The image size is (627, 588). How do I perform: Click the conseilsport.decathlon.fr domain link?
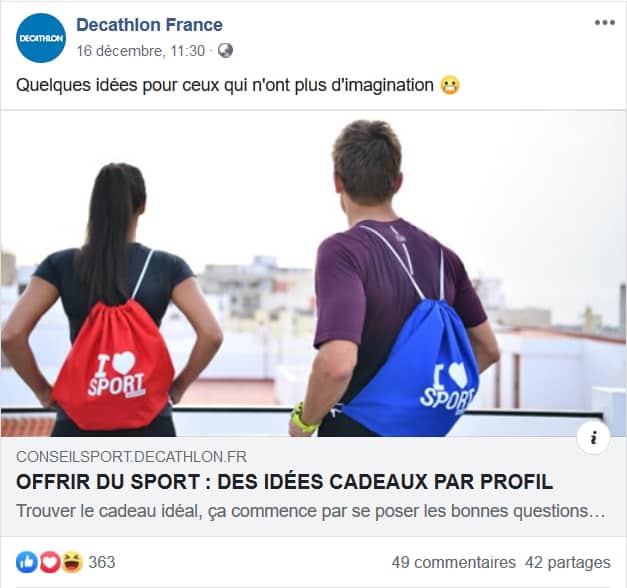pos(132,456)
